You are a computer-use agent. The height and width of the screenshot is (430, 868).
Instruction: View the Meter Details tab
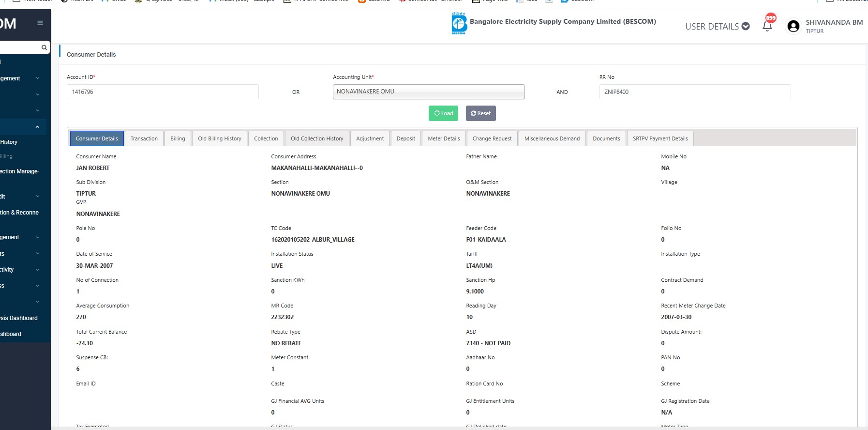click(444, 138)
